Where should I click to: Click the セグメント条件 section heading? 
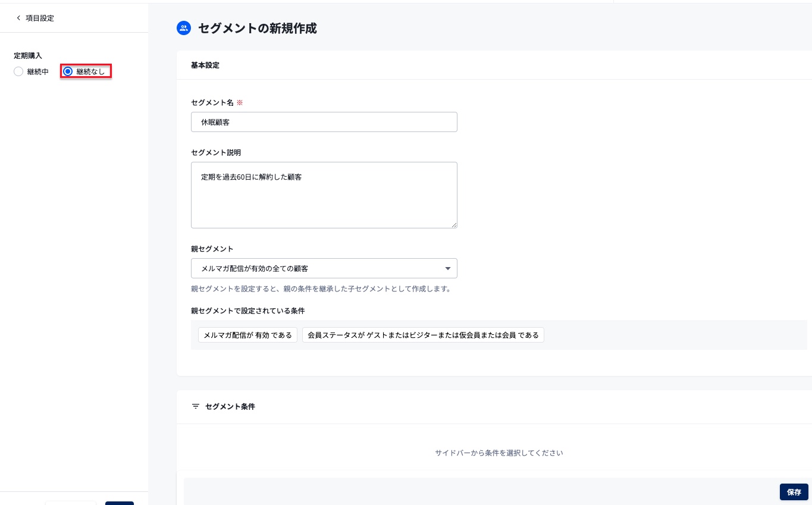[230, 406]
